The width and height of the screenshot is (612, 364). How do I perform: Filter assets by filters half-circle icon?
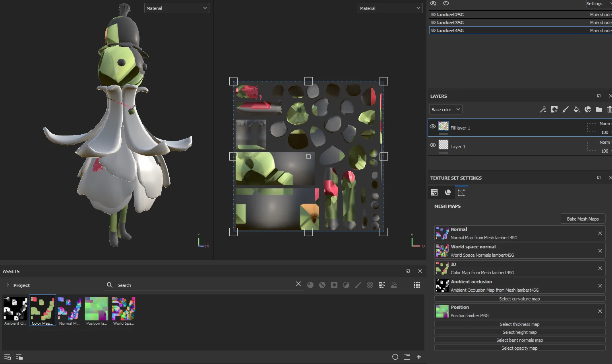(346, 285)
